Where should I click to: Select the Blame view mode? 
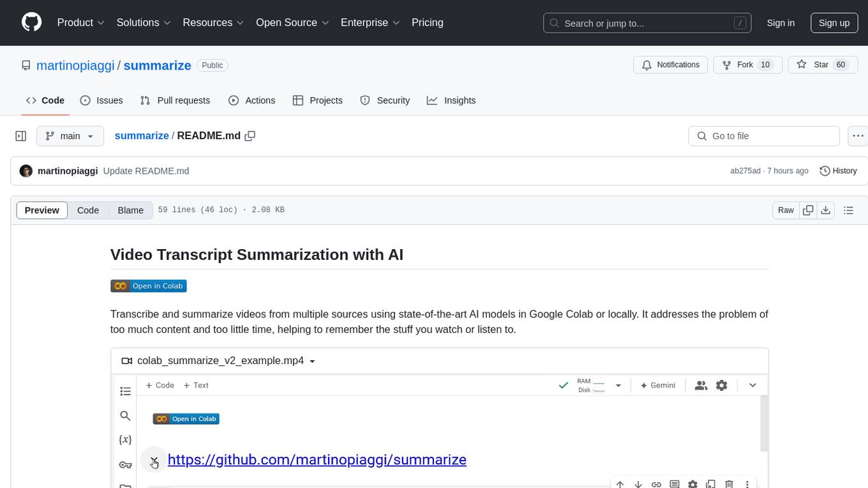(130, 210)
